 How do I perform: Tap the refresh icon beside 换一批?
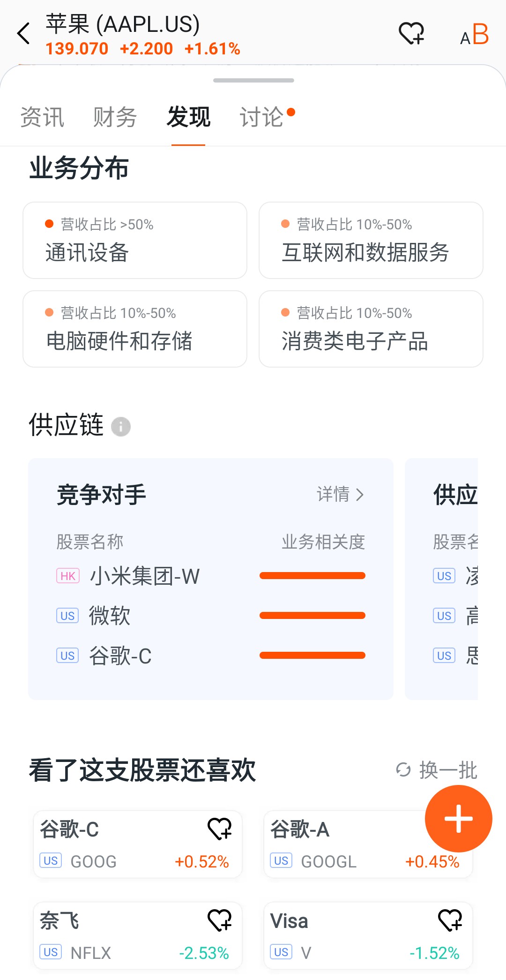(403, 769)
